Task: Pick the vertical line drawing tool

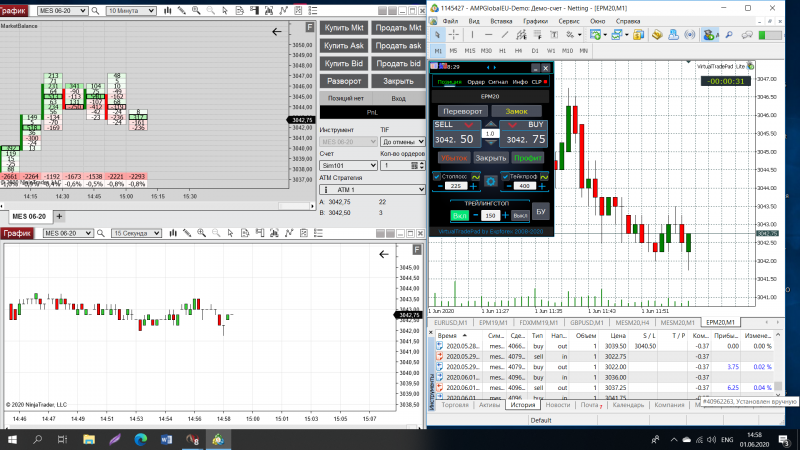Action: 472,35
